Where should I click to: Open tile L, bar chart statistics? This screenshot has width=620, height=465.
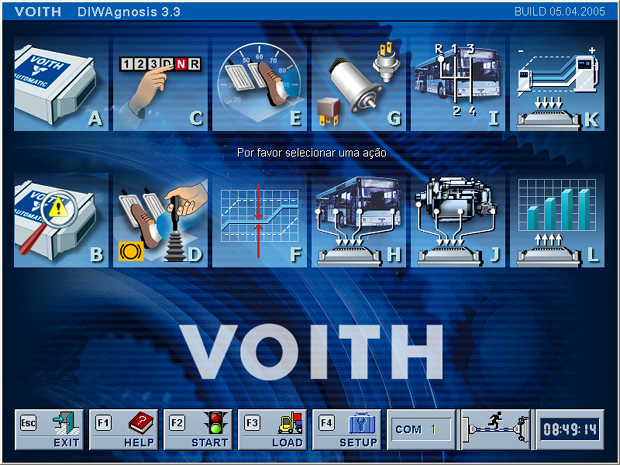pos(557,220)
